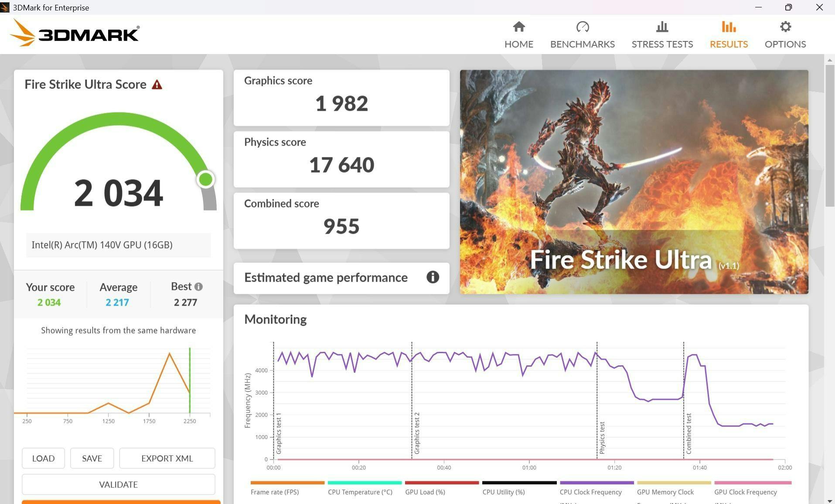Click the Average score 2 217

(117, 302)
